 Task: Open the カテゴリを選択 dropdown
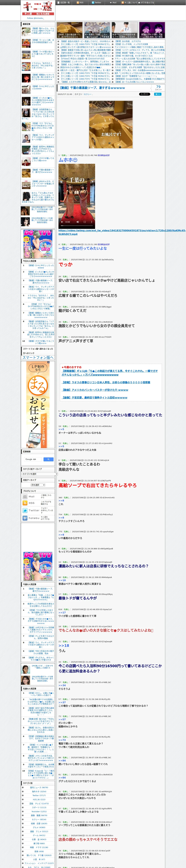40,474
